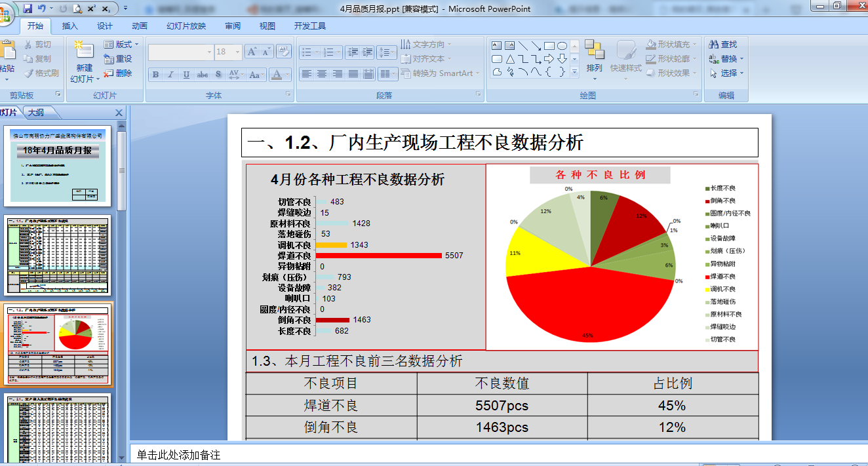Toggle Underline formatting

click(186, 74)
